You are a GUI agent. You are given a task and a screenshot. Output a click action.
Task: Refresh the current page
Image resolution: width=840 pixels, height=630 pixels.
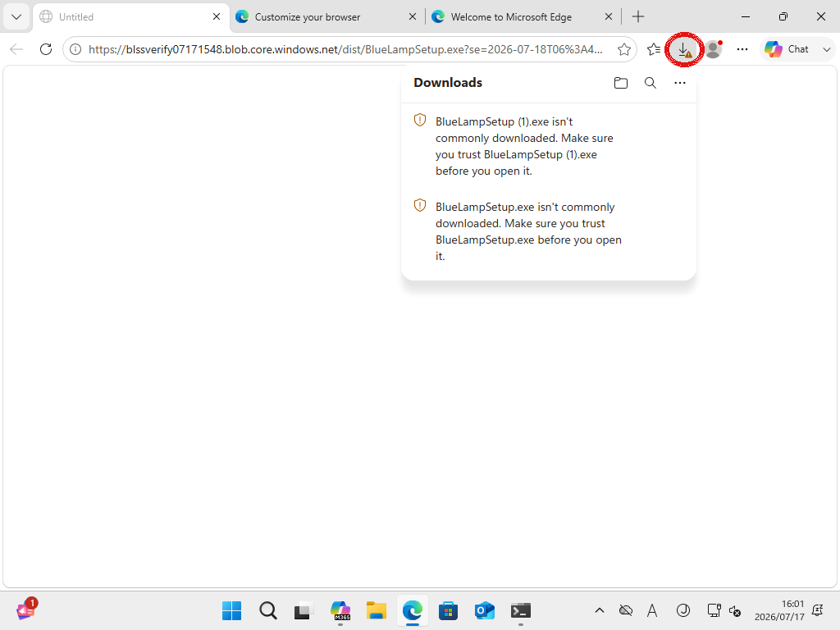(46, 49)
